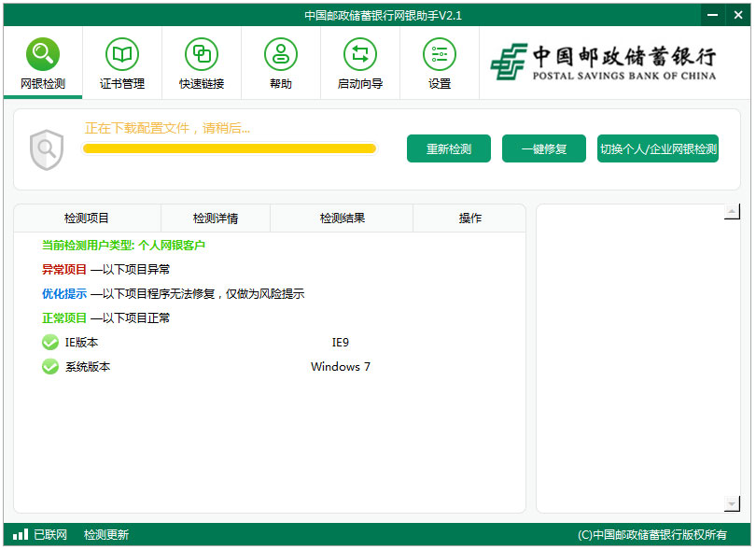Click the 一键修复 button
The width and height of the screenshot is (756, 550).
pos(544,148)
